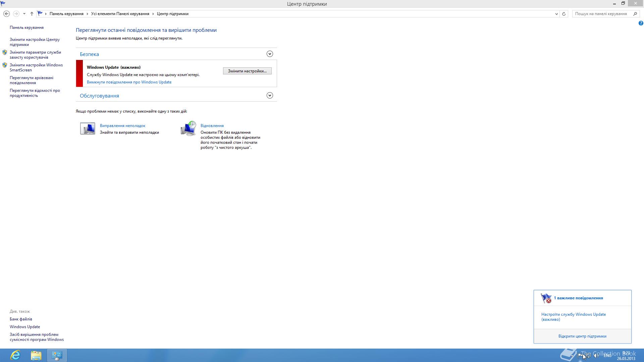The height and width of the screenshot is (362, 644).
Task: Click the Action Center flag tray icon
Action: coord(580,355)
